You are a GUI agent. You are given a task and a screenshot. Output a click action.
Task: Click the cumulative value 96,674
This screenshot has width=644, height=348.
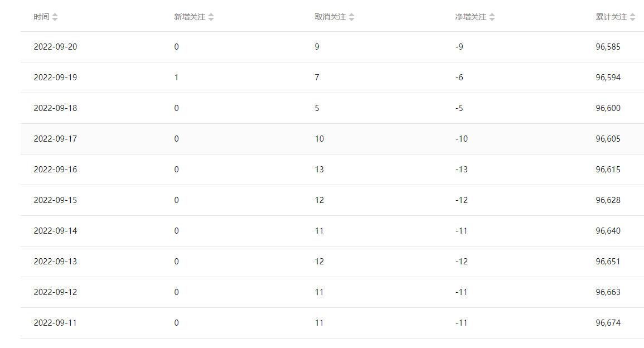point(608,323)
